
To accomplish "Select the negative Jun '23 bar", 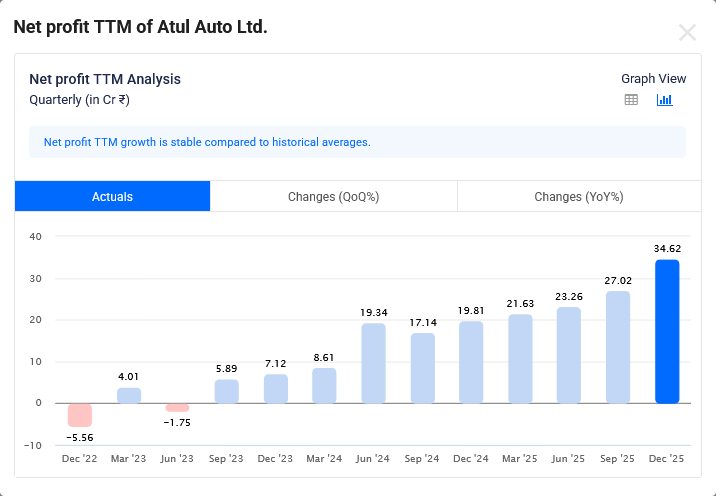I will click(x=178, y=407).
